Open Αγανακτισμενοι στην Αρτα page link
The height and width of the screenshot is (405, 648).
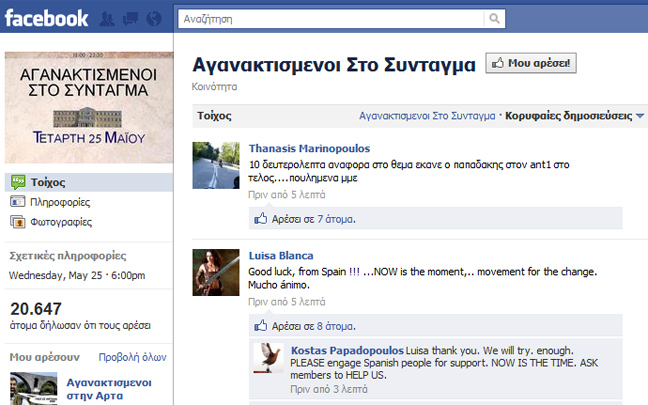(x=109, y=389)
